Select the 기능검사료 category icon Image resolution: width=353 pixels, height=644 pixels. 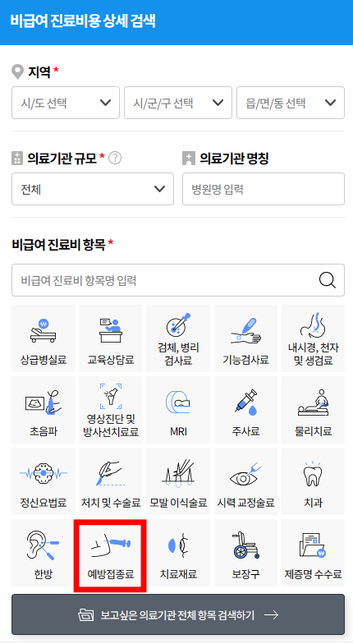click(x=245, y=338)
